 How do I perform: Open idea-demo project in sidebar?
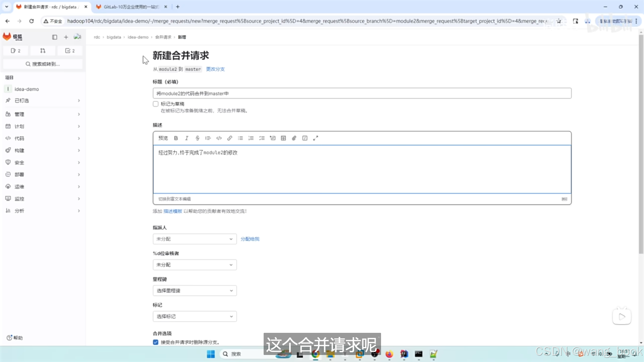pos(43,89)
